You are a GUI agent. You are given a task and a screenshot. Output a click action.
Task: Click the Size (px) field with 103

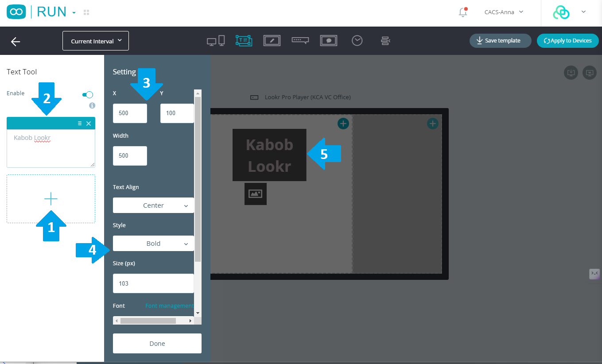pyautogui.click(x=153, y=283)
